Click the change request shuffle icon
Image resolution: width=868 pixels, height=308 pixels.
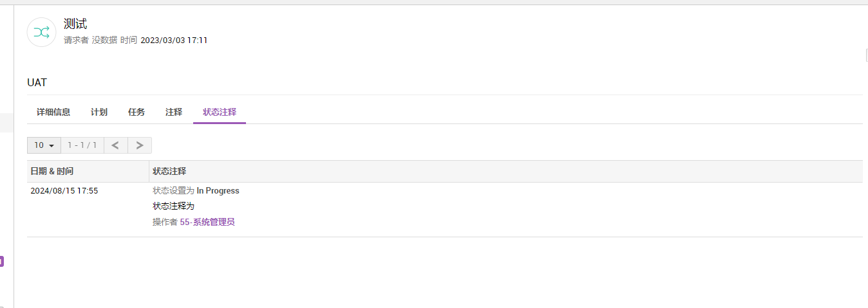(41, 32)
